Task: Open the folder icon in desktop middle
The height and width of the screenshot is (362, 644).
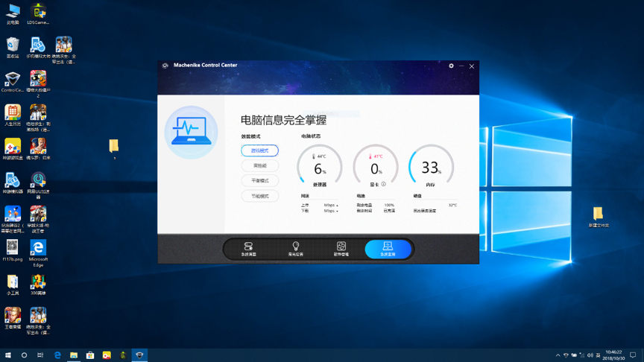Action: point(114,147)
